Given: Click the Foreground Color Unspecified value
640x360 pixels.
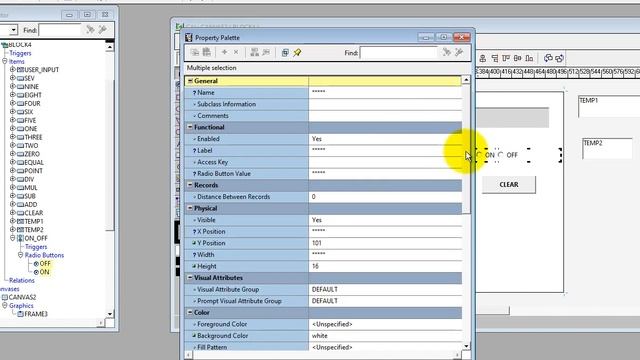Looking at the screenshot, I should 385,324.
